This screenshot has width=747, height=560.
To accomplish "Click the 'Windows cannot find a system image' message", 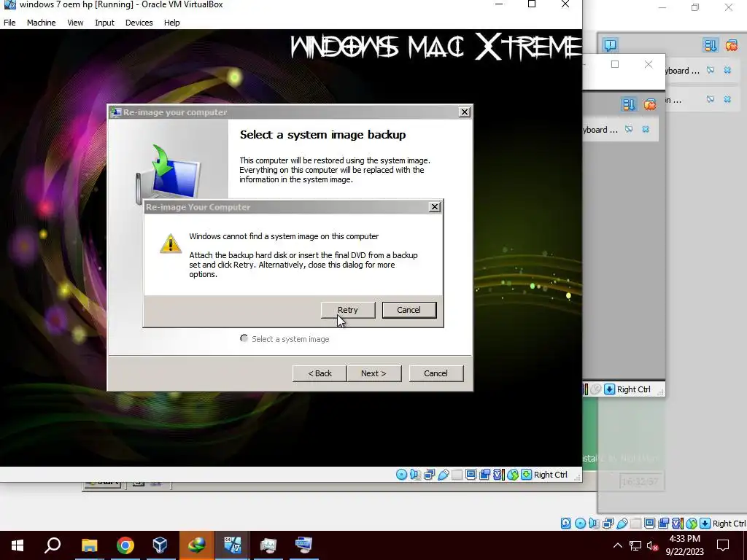I will click(284, 236).
